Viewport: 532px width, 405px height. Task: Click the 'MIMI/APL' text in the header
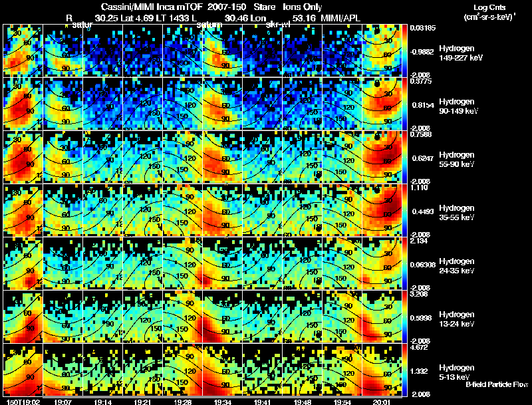pyautogui.click(x=340, y=18)
